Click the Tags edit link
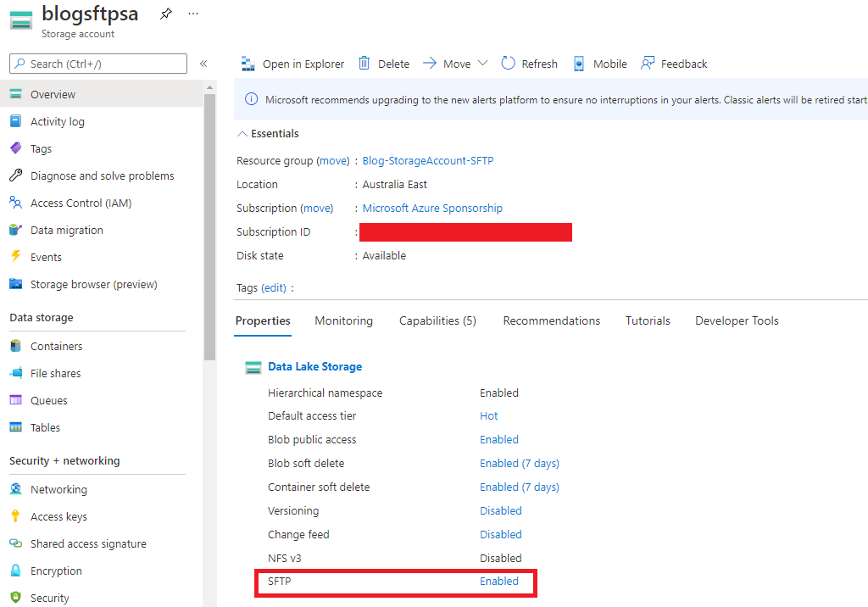This screenshot has height=607, width=868. (274, 288)
